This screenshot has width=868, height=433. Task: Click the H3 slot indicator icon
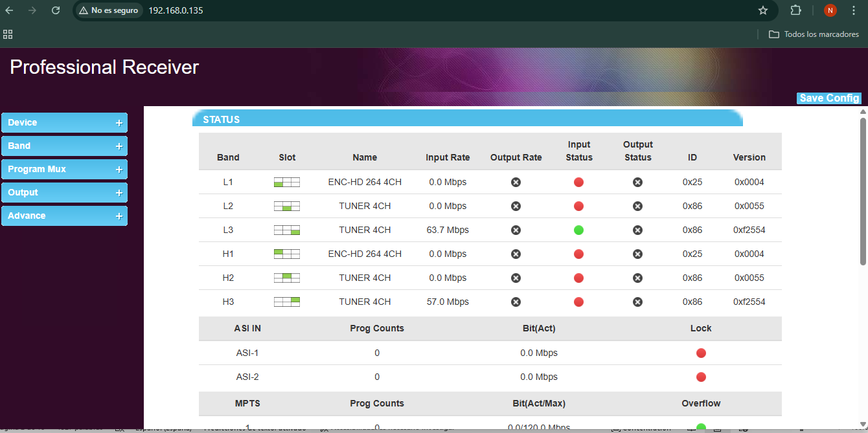tap(287, 302)
